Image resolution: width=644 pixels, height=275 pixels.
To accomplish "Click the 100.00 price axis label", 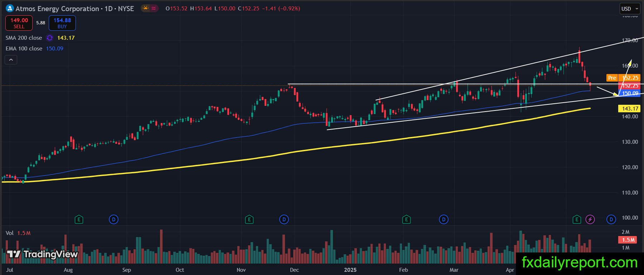I will point(630,218).
